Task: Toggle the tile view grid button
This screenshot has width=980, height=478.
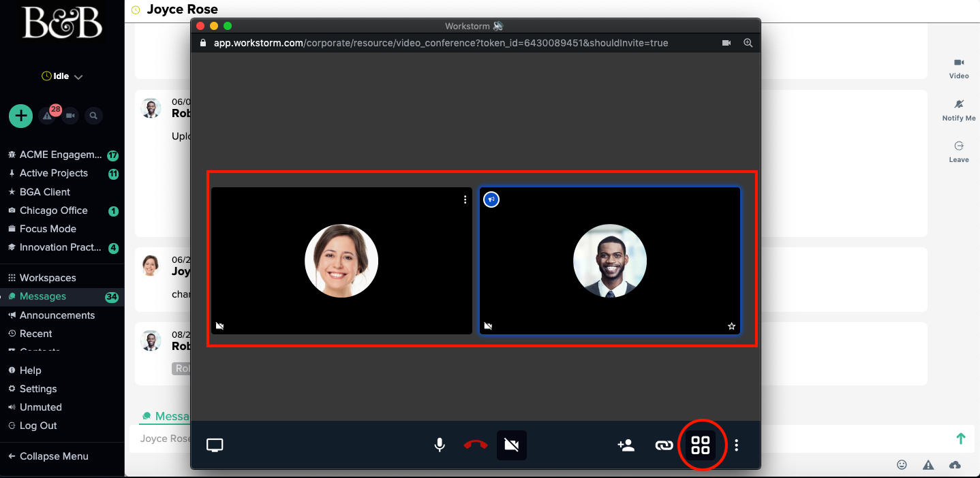Action: [701, 445]
